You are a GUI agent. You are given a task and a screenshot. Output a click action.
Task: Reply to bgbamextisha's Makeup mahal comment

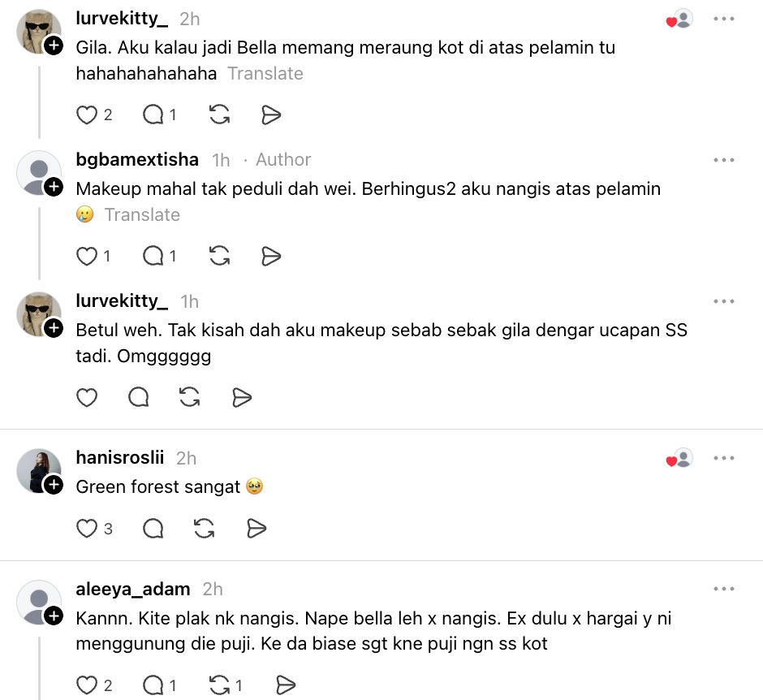click(x=153, y=256)
